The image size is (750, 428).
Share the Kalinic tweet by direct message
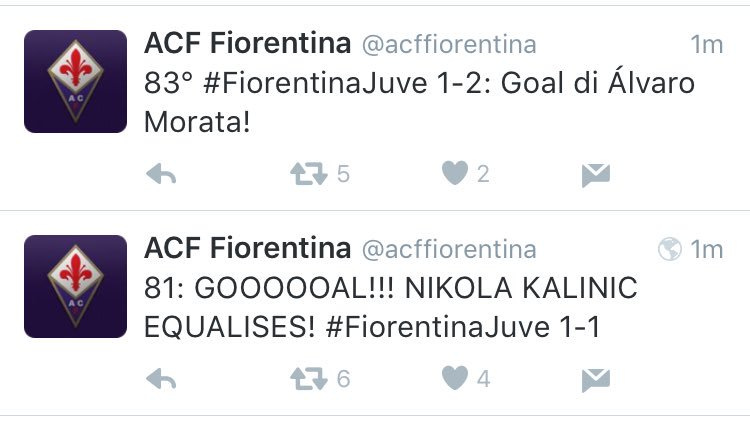point(596,380)
